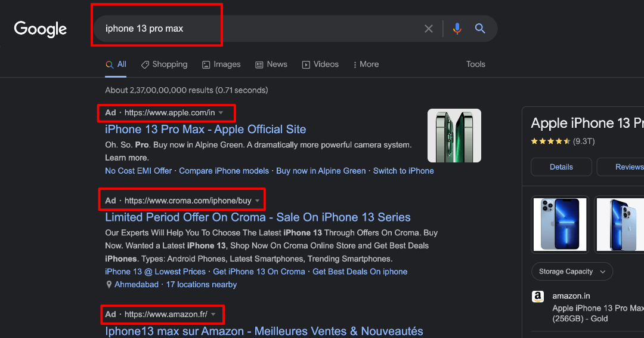Click the Ahmedabad location pin icon

tap(109, 284)
